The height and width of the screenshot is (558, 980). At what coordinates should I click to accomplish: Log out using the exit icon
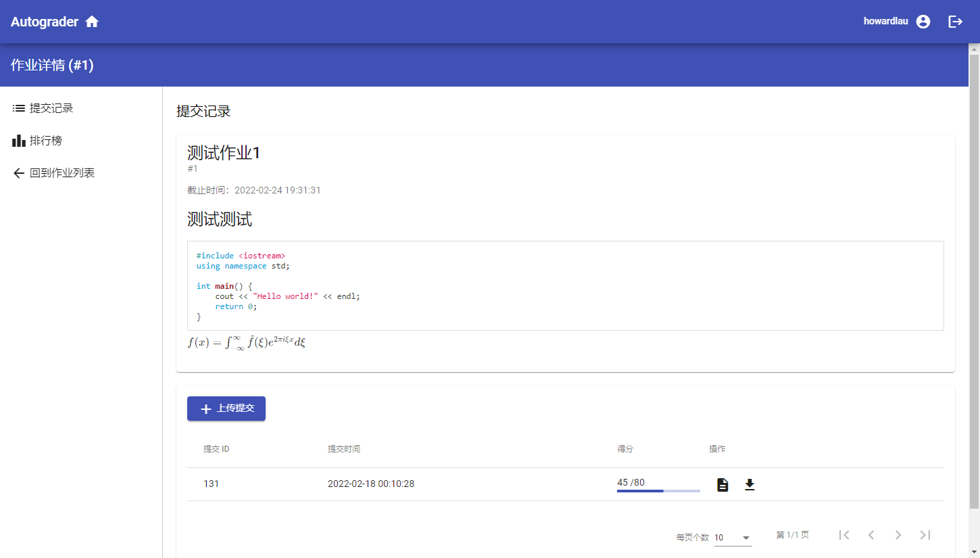click(956, 22)
